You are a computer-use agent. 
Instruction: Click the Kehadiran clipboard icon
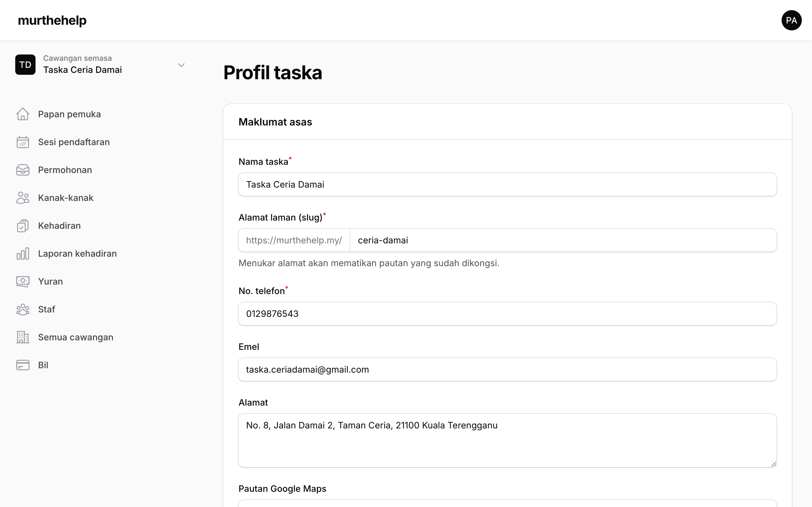coord(23,225)
